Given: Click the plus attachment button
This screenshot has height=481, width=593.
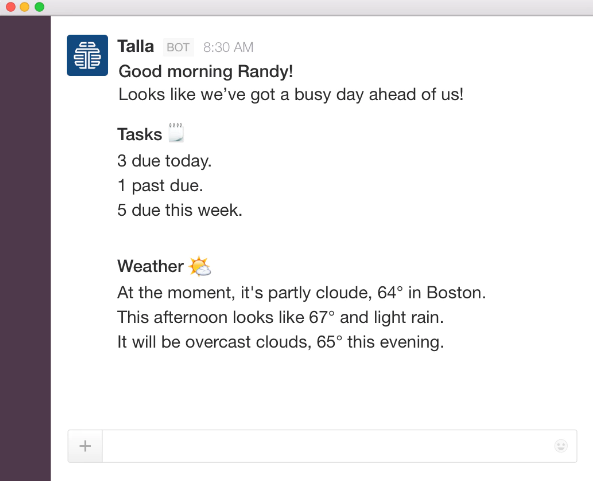Looking at the screenshot, I should [x=85, y=446].
